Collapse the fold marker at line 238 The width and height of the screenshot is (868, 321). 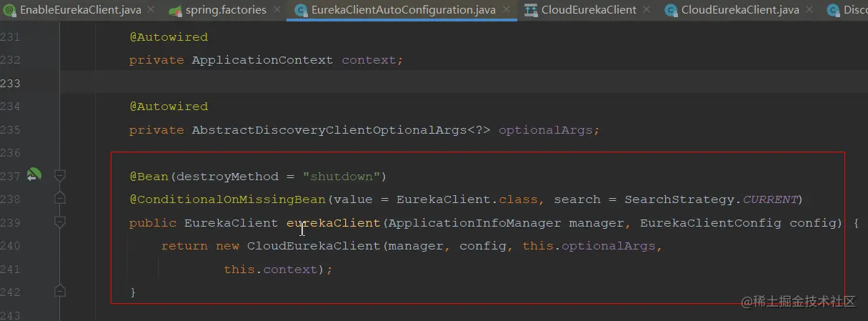tap(60, 198)
